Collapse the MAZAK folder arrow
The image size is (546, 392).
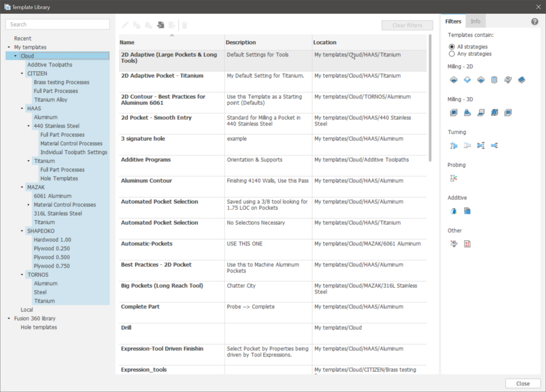(22, 187)
